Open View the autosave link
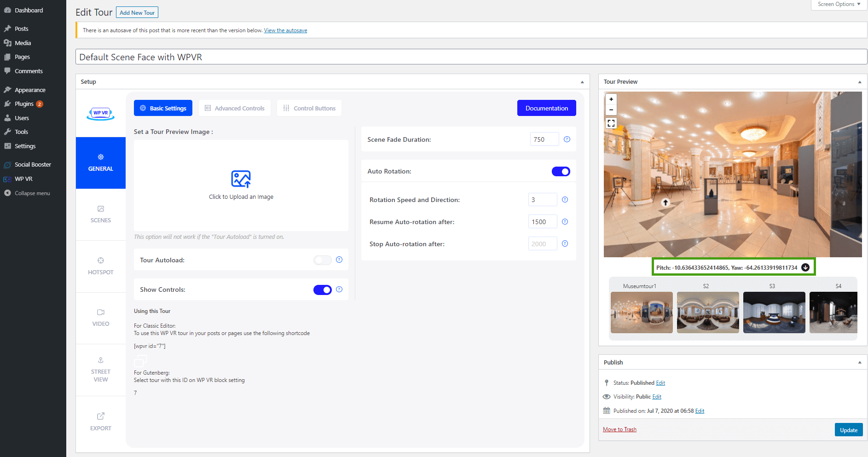The width and height of the screenshot is (868, 457). point(285,30)
